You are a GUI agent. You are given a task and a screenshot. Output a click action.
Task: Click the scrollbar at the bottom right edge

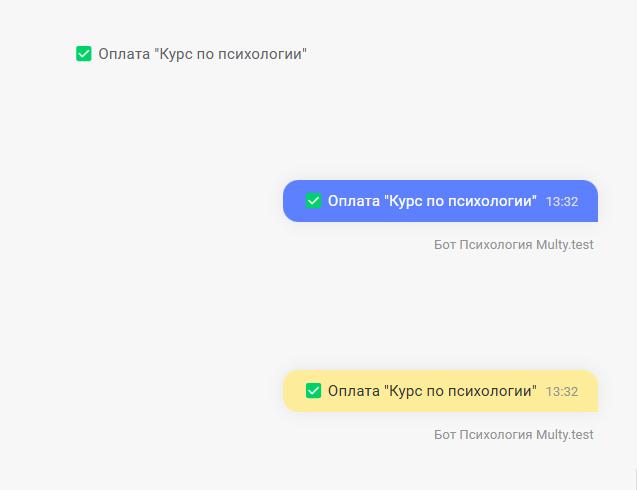click(635, 479)
